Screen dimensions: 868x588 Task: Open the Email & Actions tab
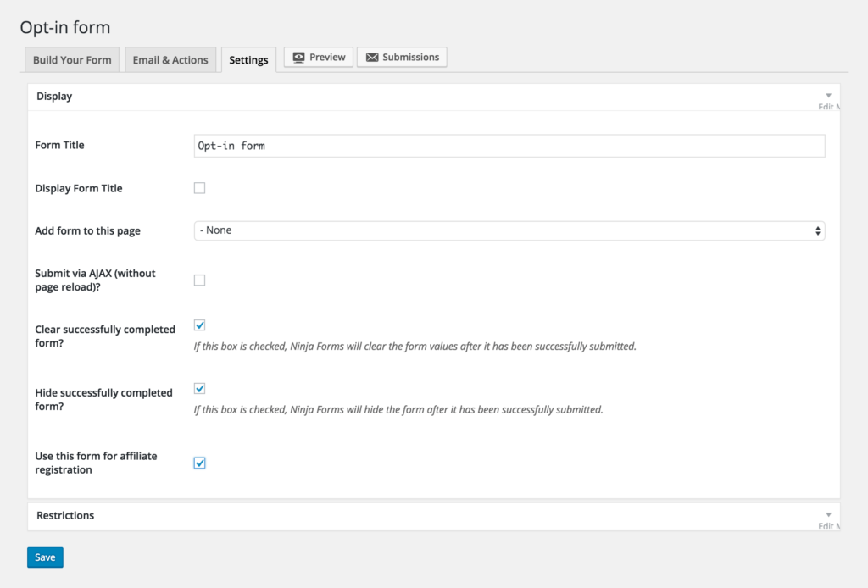click(170, 60)
